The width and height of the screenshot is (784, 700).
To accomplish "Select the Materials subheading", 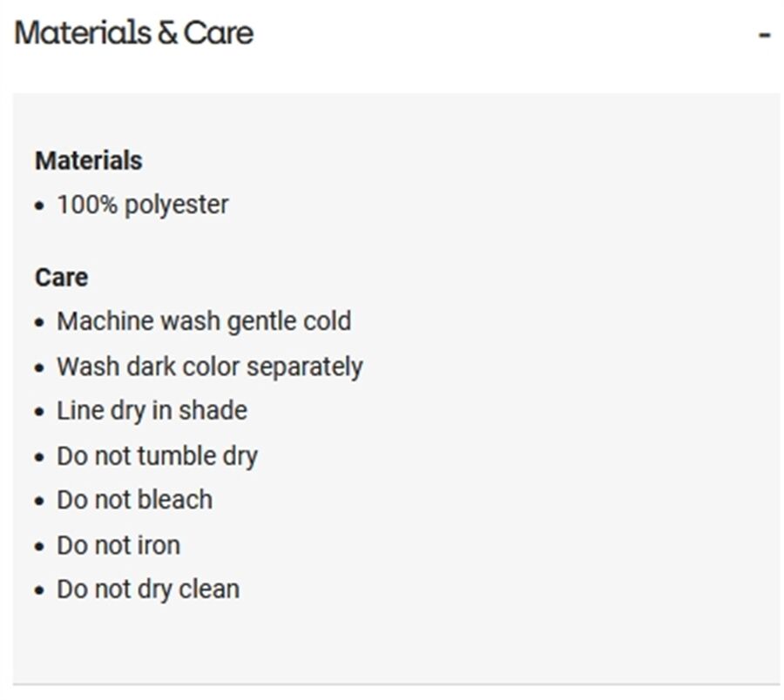I will [x=88, y=161].
